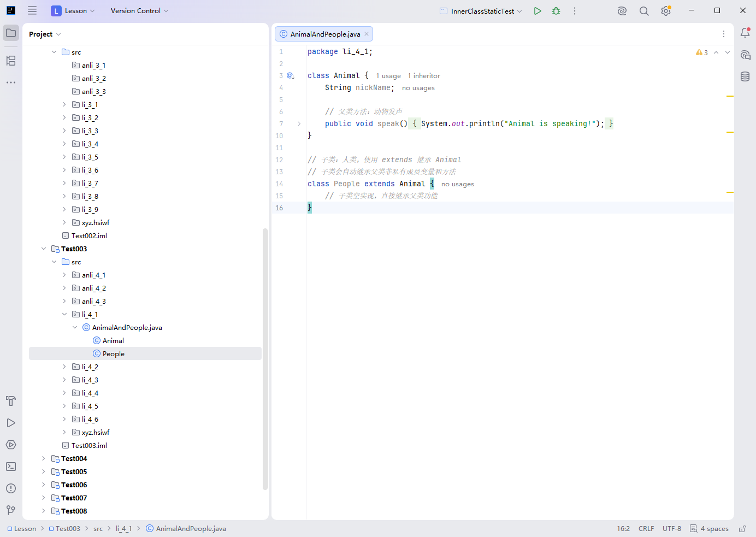Viewport: 756px width, 537px height.
Task: Switch to the AnimalAndPeople.java editor tab
Action: (324, 34)
